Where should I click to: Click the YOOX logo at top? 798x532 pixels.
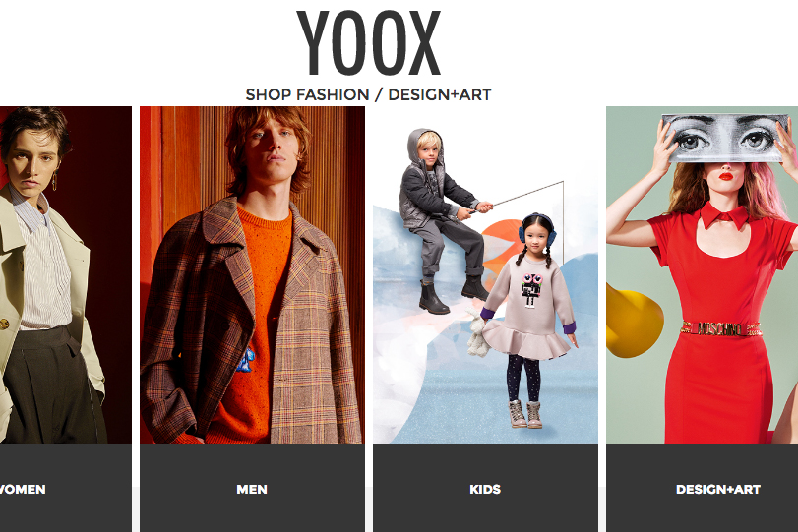[x=368, y=43]
